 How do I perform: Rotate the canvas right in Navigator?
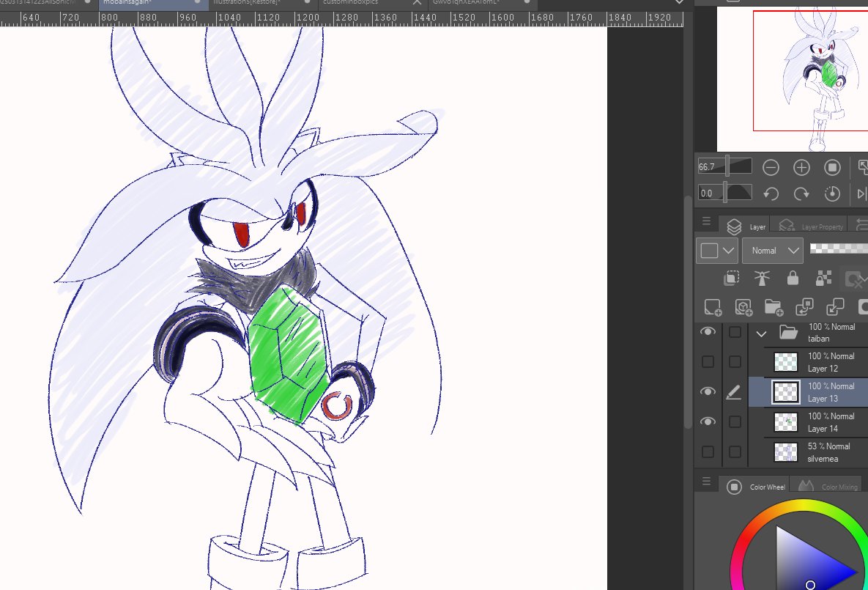coord(801,193)
